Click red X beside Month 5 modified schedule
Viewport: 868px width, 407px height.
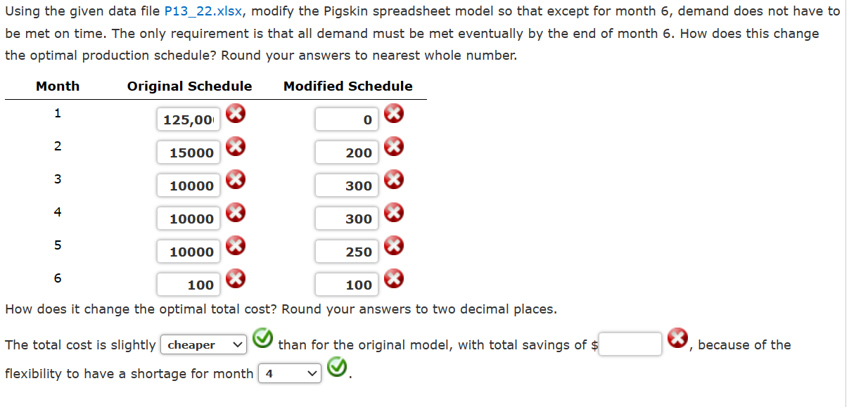click(394, 246)
